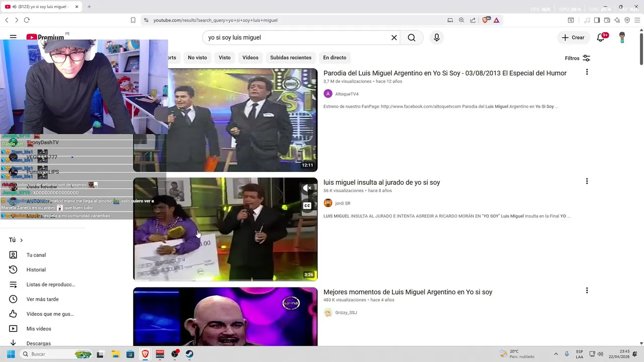
Task: Open the account avatar menu
Action: (622, 38)
